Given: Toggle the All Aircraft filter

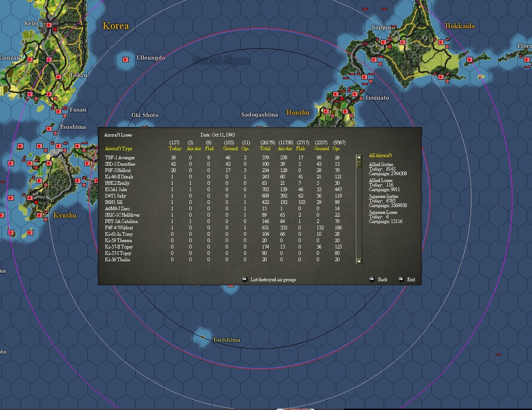Looking at the screenshot, I should (380, 155).
